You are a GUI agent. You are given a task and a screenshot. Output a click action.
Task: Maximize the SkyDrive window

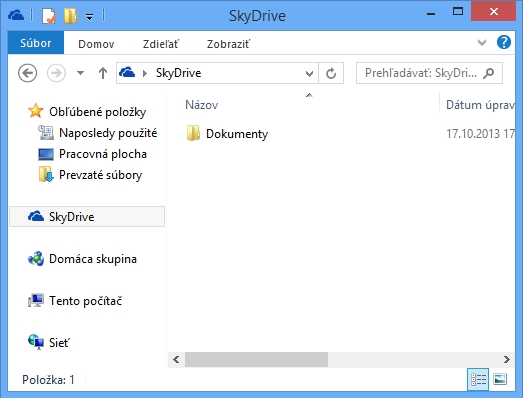pyautogui.click(x=458, y=12)
